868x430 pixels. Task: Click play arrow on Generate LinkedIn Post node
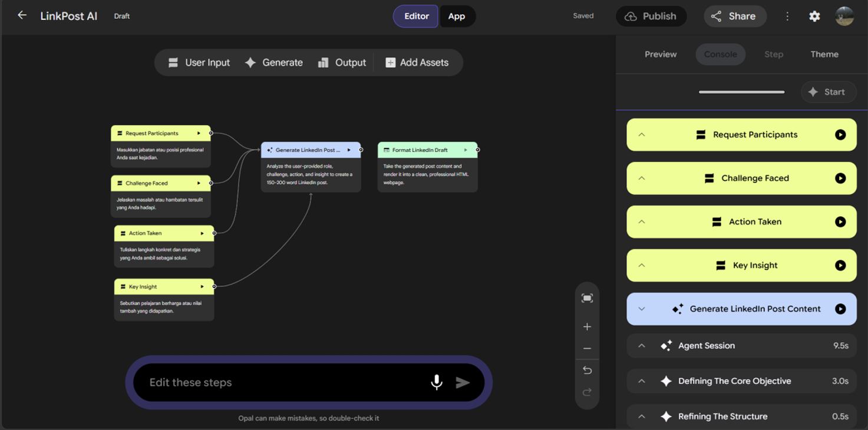point(349,150)
